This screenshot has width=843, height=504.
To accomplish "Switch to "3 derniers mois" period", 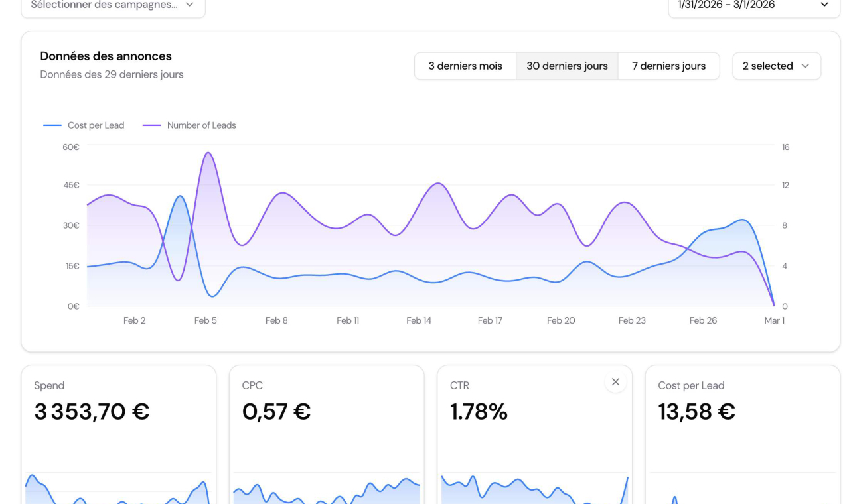I will (x=465, y=66).
